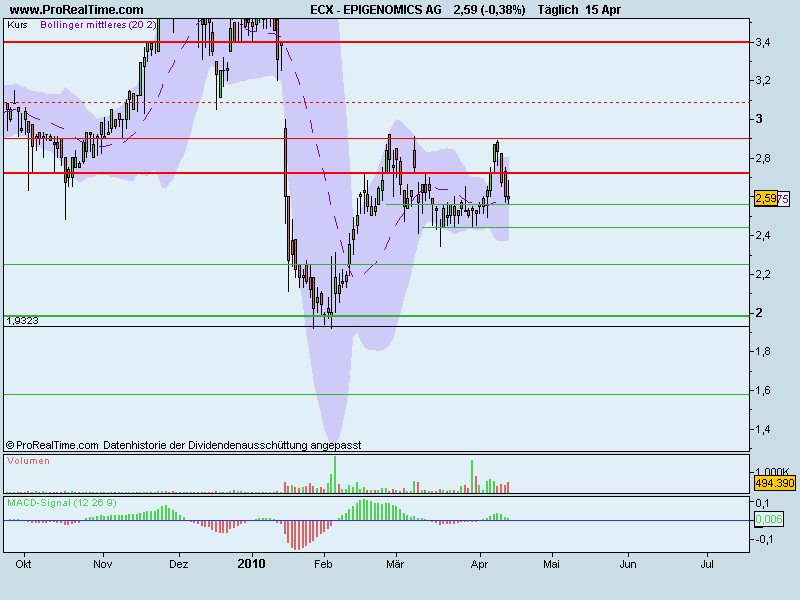Toggle the Volumen panel display
This screenshot has width=800, height=600.
(x=27, y=462)
